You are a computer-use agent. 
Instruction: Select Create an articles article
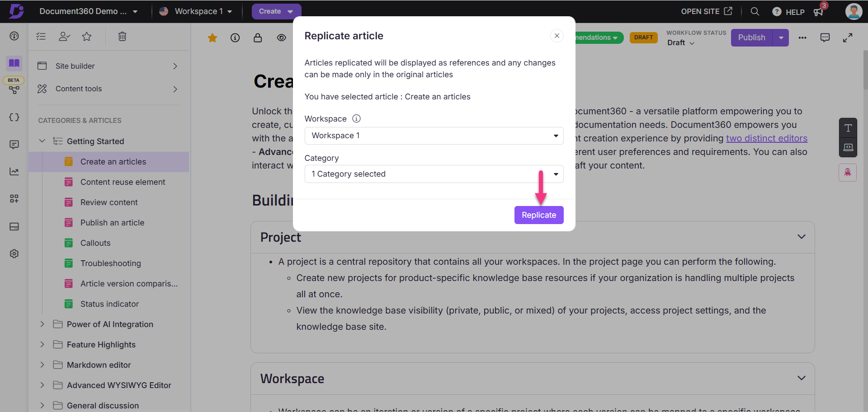pos(108,162)
